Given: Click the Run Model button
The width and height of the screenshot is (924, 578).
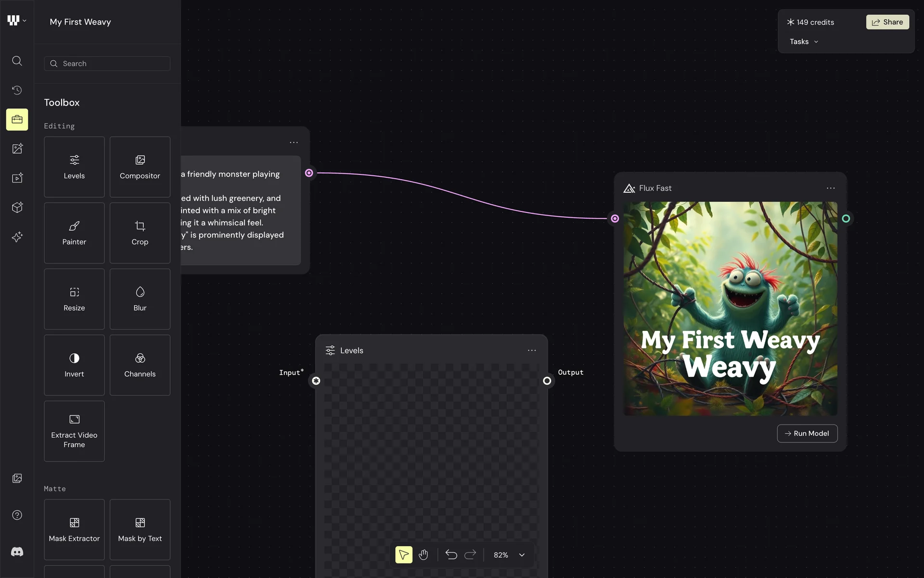Looking at the screenshot, I should [807, 433].
